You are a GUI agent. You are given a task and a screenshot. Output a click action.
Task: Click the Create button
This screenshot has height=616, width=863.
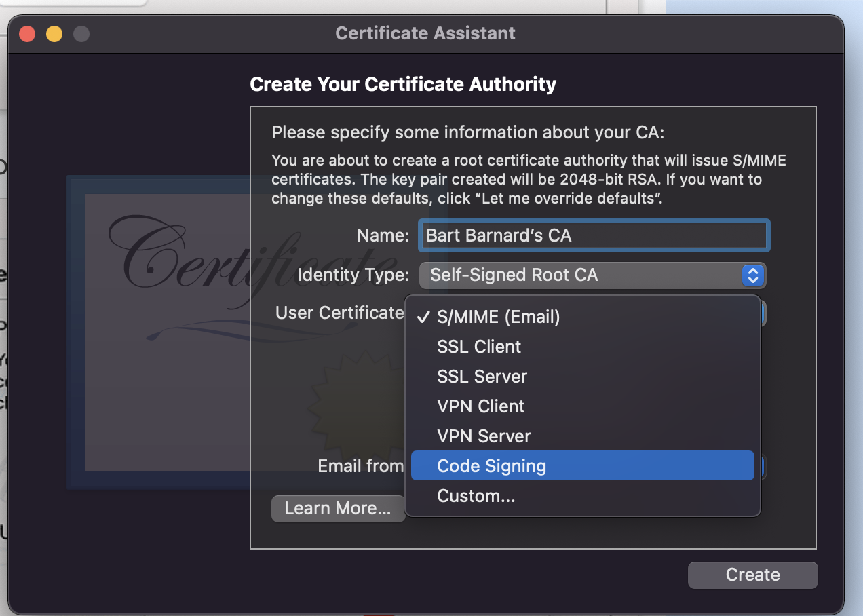[752, 575]
